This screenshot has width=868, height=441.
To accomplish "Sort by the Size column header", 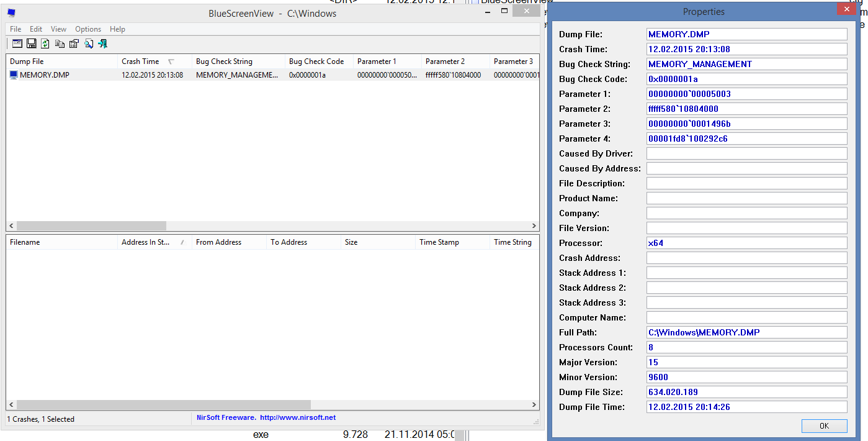I will tap(378, 242).
